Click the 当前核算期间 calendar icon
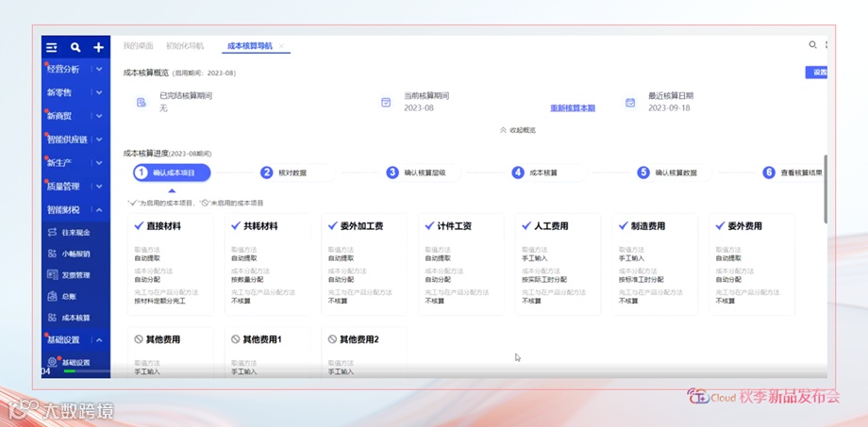The height and width of the screenshot is (427, 868). tap(386, 103)
